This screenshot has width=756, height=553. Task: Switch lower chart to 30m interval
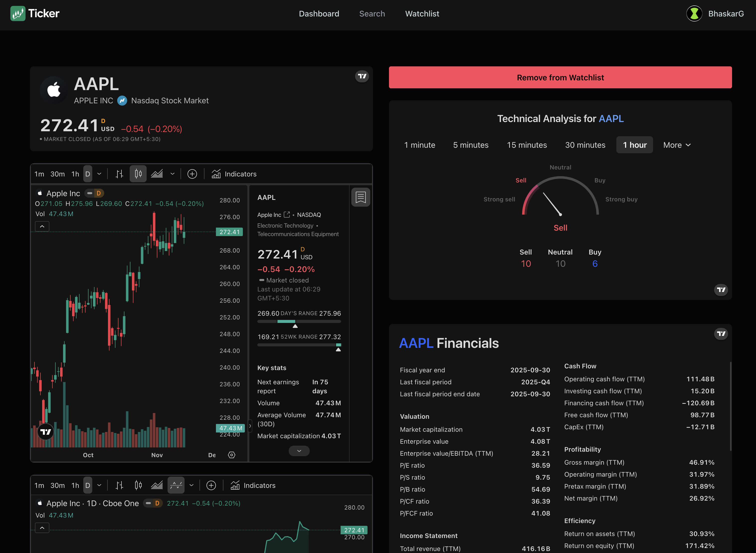pos(58,485)
